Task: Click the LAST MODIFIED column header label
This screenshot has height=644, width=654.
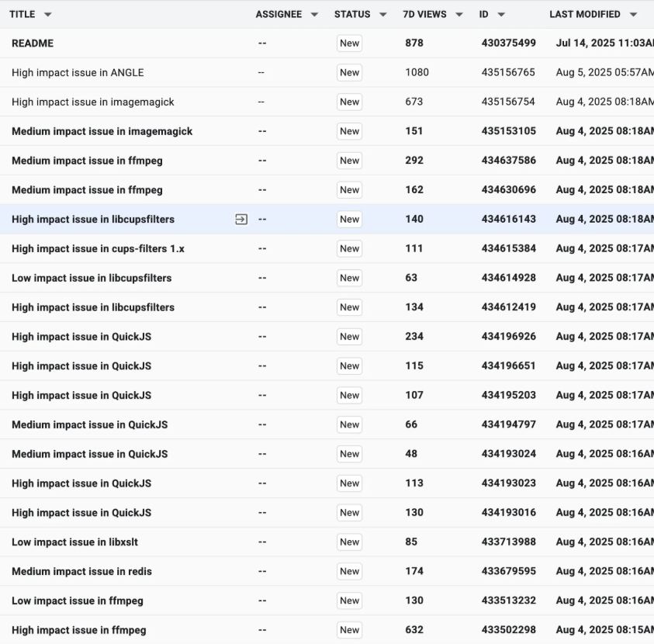Action: pyautogui.click(x=585, y=14)
